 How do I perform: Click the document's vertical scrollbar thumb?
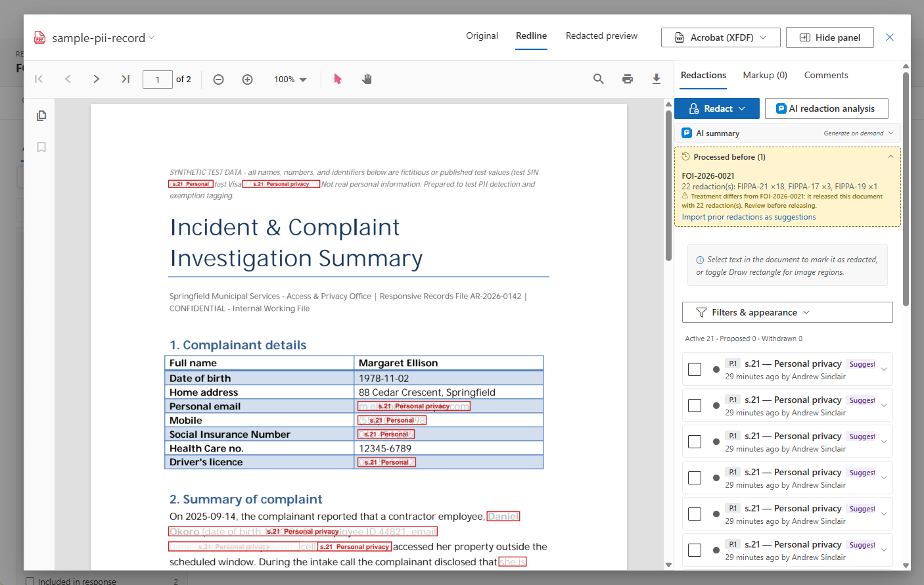tap(668, 186)
